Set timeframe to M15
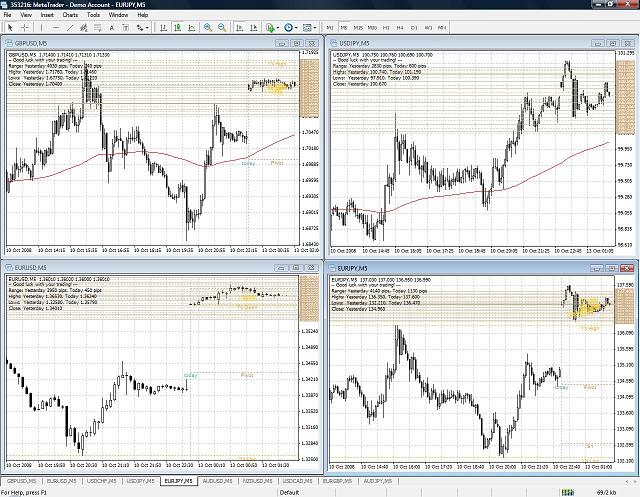 (x=358, y=28)
